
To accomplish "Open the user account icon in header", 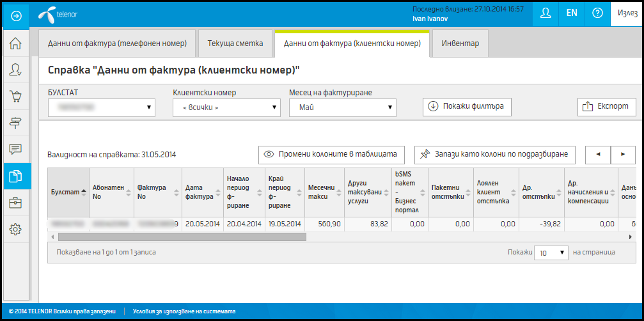I will coord(546,13).
